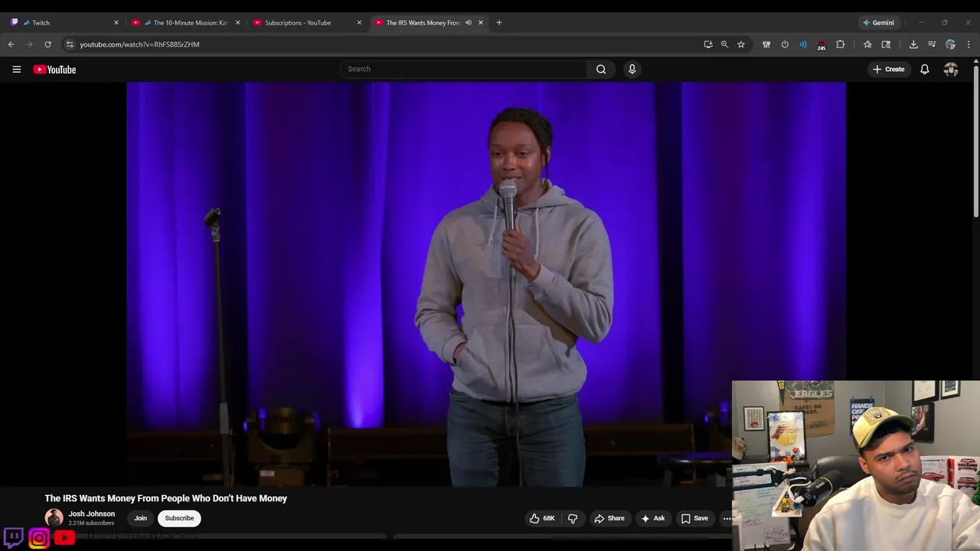
Task: Open Chrome three-dot menu
Action: point(969,44)
